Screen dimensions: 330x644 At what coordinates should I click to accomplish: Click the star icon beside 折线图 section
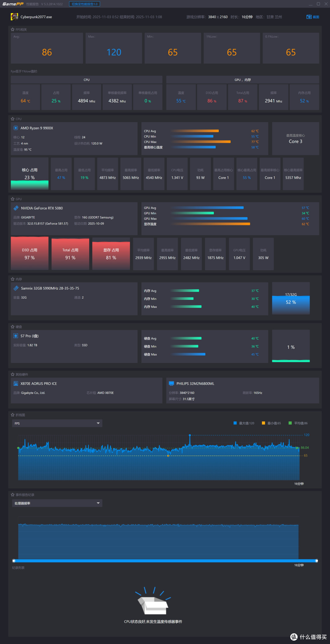[13, 415]
